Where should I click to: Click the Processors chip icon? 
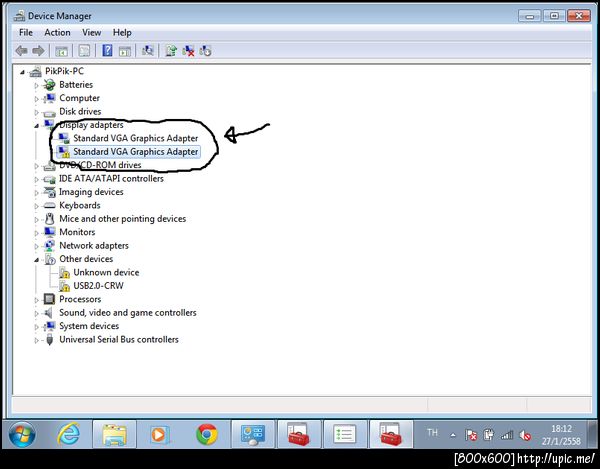[x=49, y=299]
